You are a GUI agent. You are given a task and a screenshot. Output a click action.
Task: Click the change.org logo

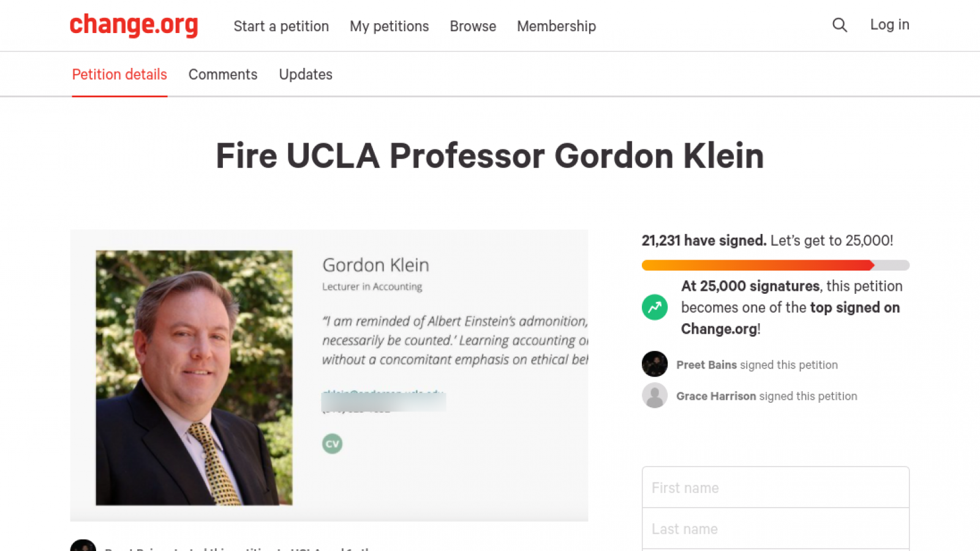134,26
